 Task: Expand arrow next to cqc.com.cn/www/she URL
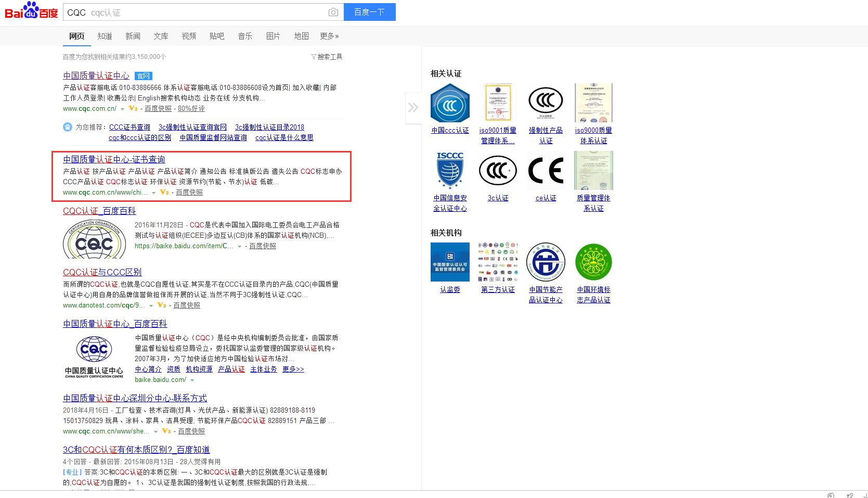click(156, 431)
